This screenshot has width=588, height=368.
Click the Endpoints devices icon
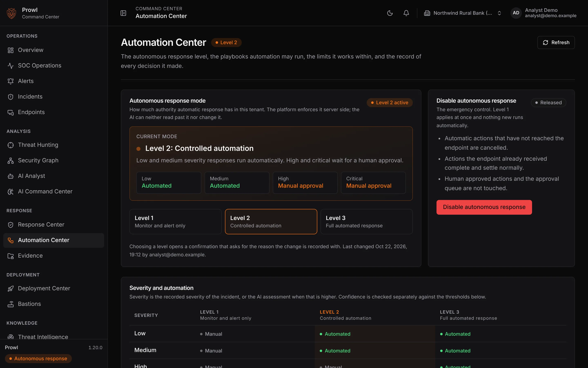click(x=10, y=112)
